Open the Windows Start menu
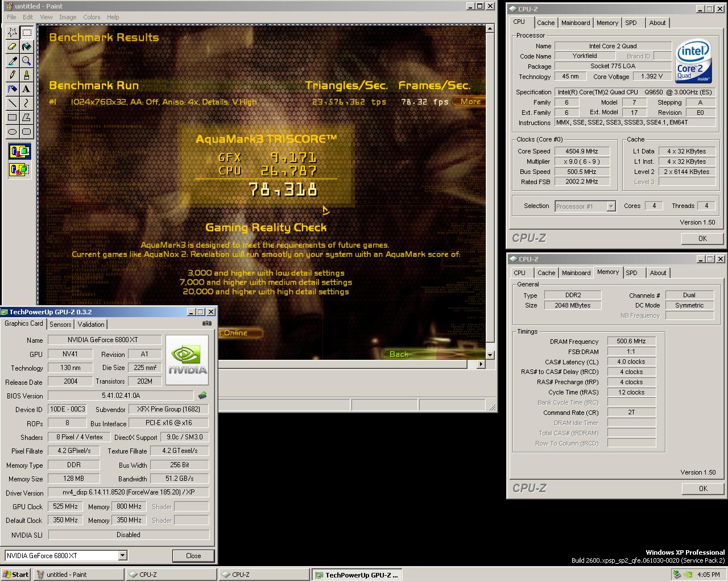This screenshot has width=728, height=582. pyautogui.click(x=16, y=575)
